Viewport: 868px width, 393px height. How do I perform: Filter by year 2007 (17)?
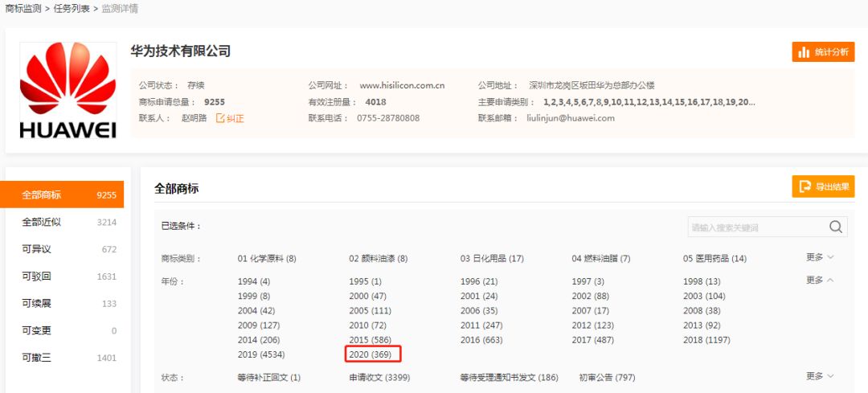590,311
